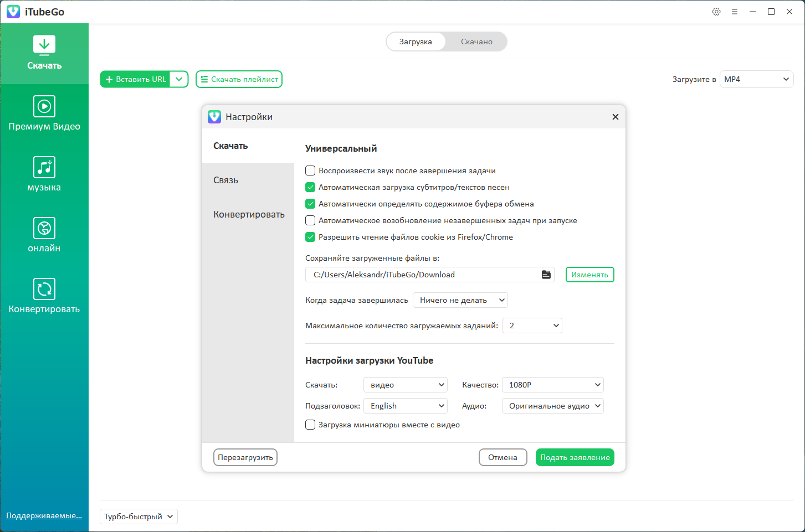Click the folder icon in save path field
Viewport: 805px width, 532px height.
tap(546, 275)
